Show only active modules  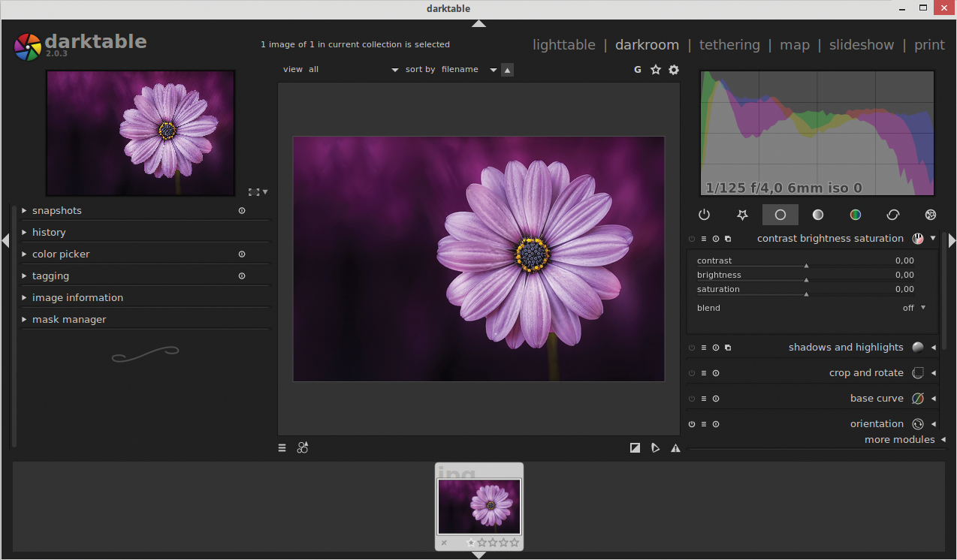point(704,215)
